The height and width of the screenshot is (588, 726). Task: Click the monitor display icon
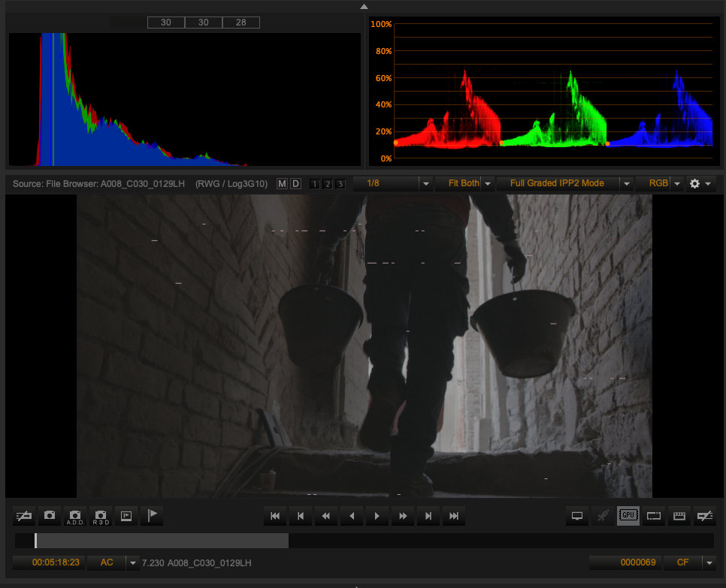coord(577,515)
